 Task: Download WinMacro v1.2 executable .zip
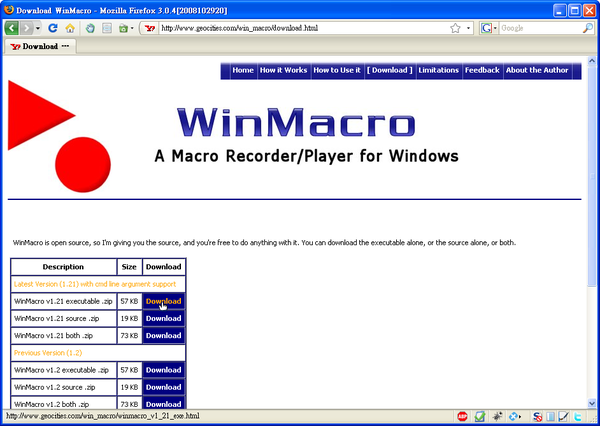coord(163,370)
